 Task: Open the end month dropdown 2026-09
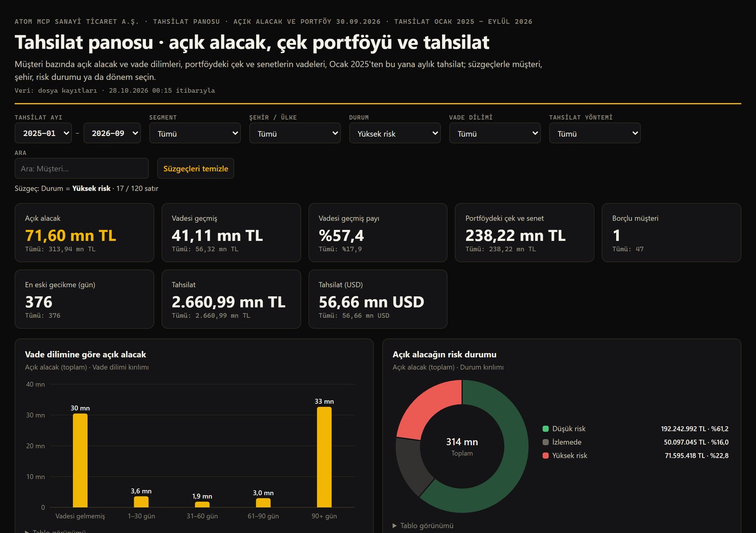[x=112, y=133]
